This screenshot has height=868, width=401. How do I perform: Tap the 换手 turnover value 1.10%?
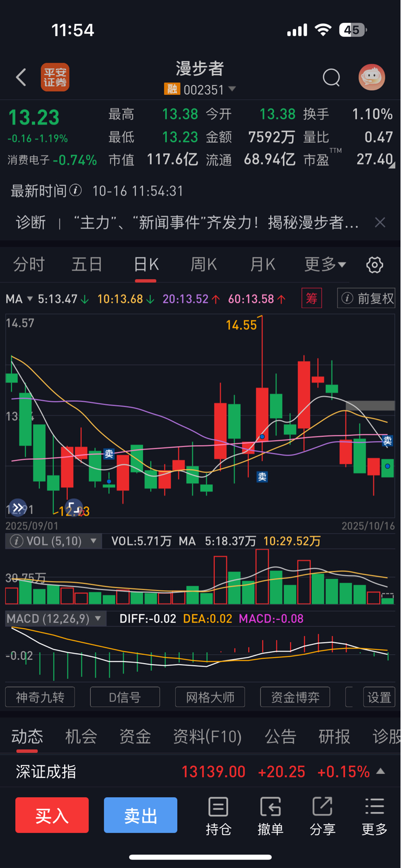pyautogui.click(x=372, y=114)
